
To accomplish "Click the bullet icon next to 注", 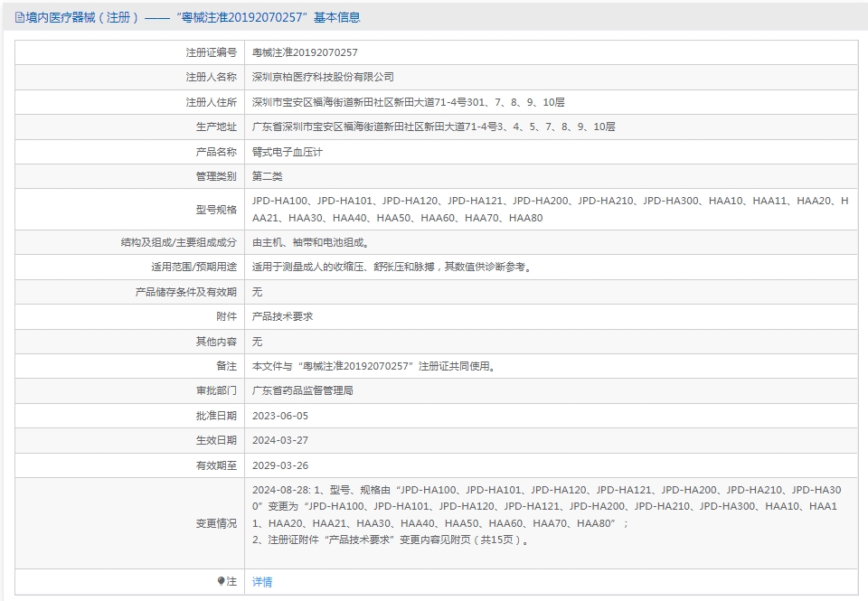I will tap(222, 581).
